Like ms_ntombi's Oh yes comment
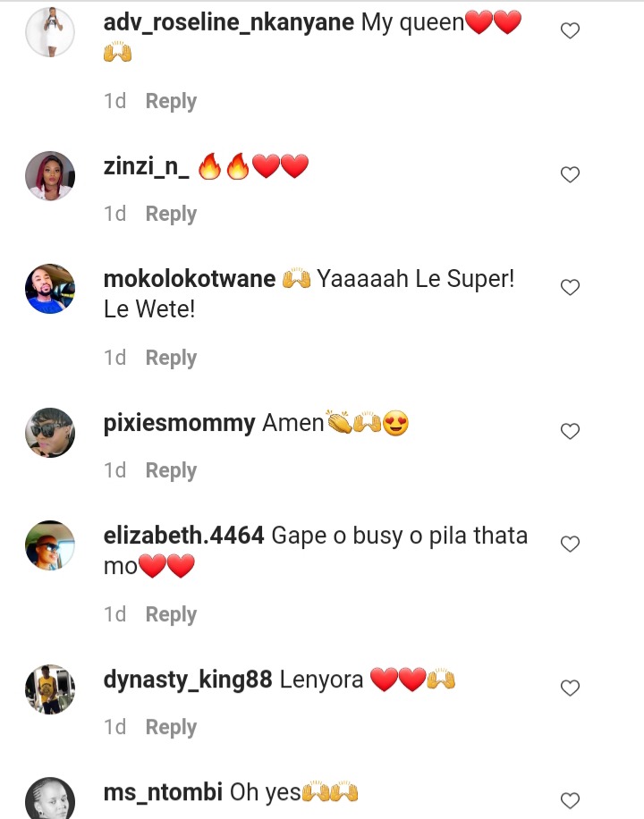 (x=570, y=801)
